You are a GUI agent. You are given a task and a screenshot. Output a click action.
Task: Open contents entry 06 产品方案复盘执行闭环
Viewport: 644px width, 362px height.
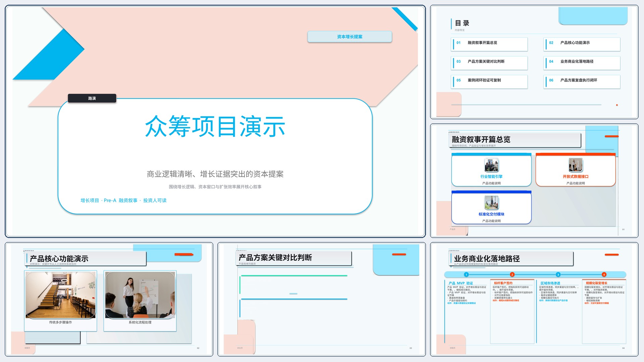pos(582,82)
